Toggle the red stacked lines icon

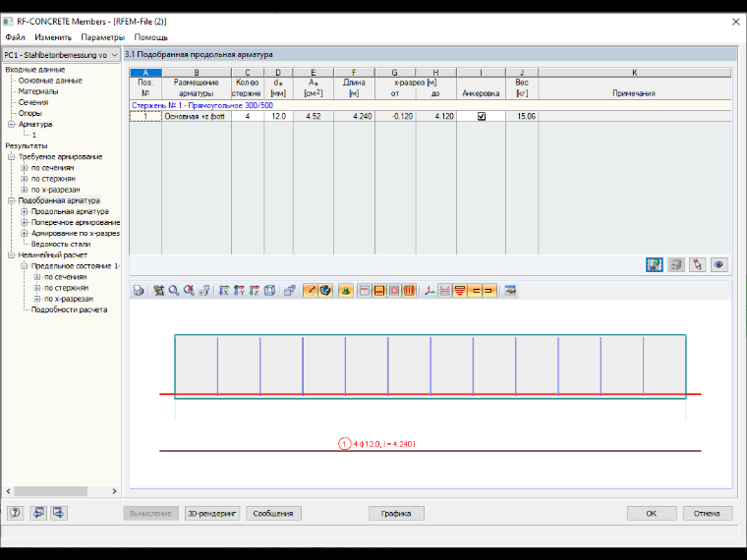[460, 291]
